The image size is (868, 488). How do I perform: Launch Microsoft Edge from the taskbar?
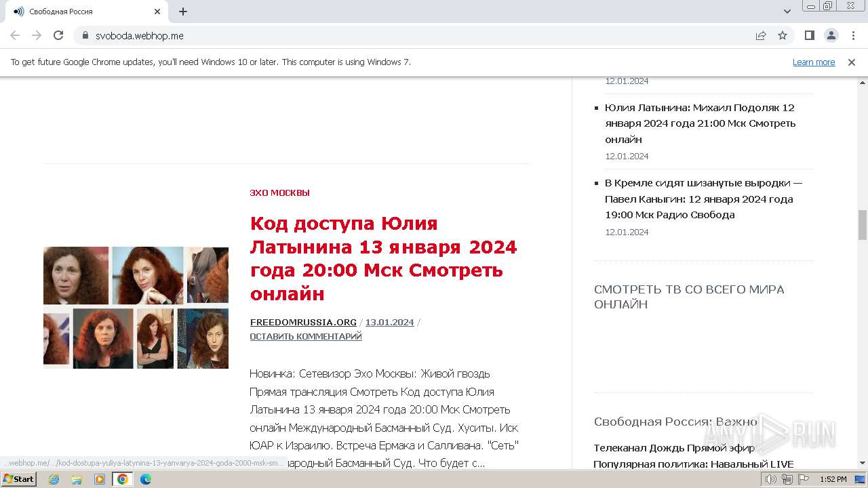pyautogui.click(x=146, y=479)
